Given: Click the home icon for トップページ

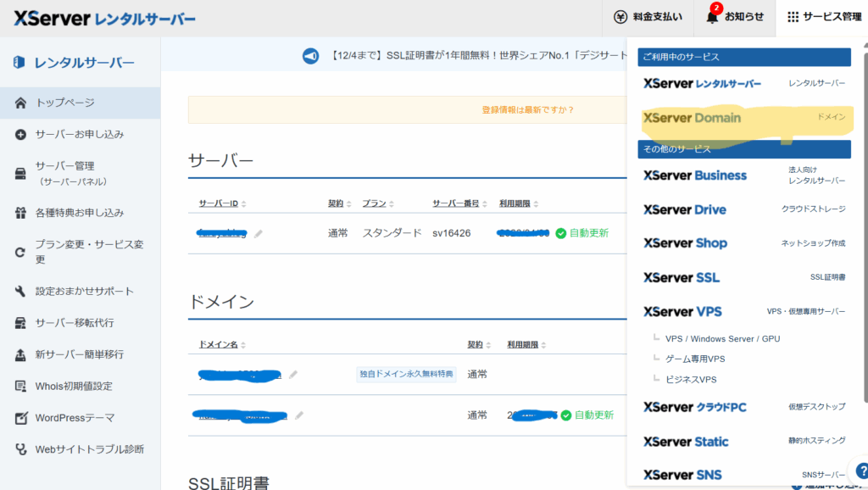Looking at the screenshot, I should pos(20,103).
